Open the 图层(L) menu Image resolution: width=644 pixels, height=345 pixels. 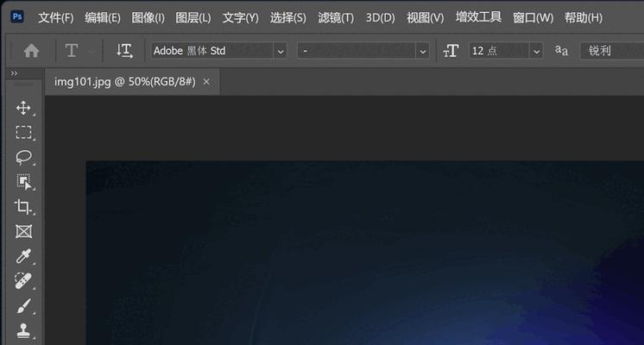tap(193, 17)
